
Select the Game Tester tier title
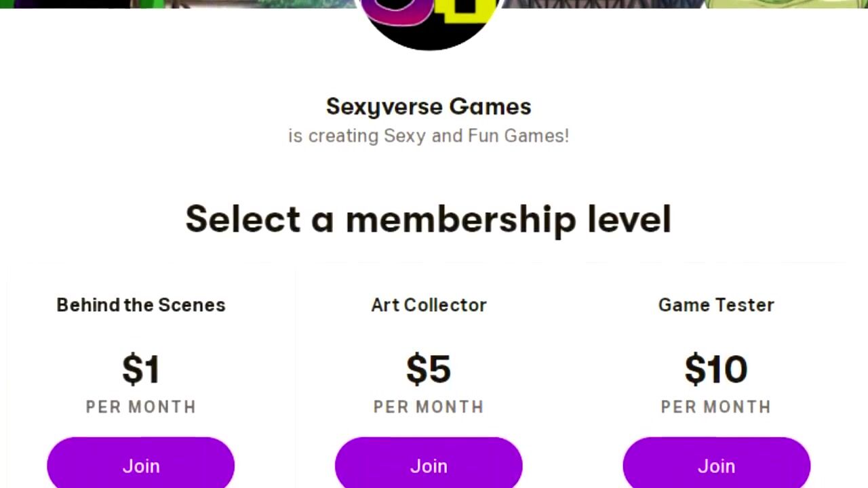coord(716,305)
